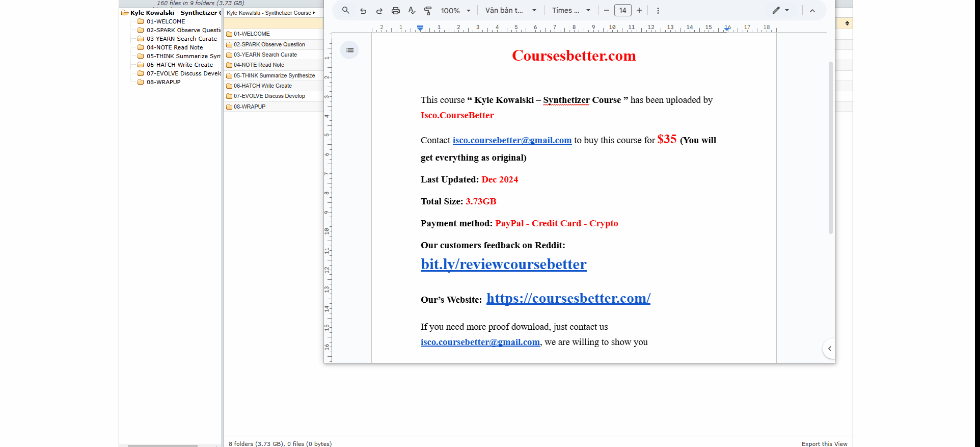Redo the last undone action
The width and height of the screenshot is (980, 447).
[x=379, y=11]
